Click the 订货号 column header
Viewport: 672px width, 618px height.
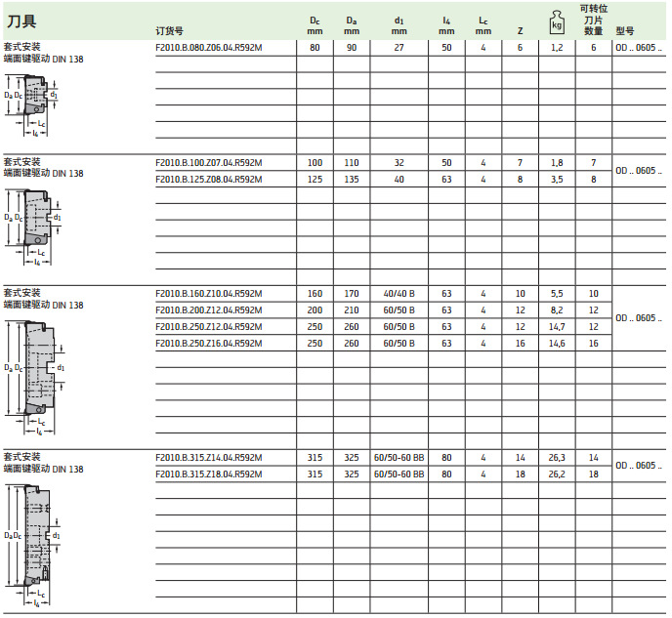coord(170,30)
